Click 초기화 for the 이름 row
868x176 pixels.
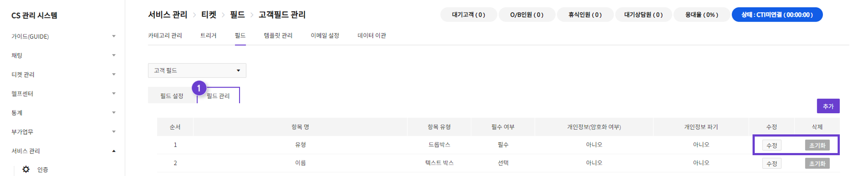pyautogui.click(x=817, y=163)
